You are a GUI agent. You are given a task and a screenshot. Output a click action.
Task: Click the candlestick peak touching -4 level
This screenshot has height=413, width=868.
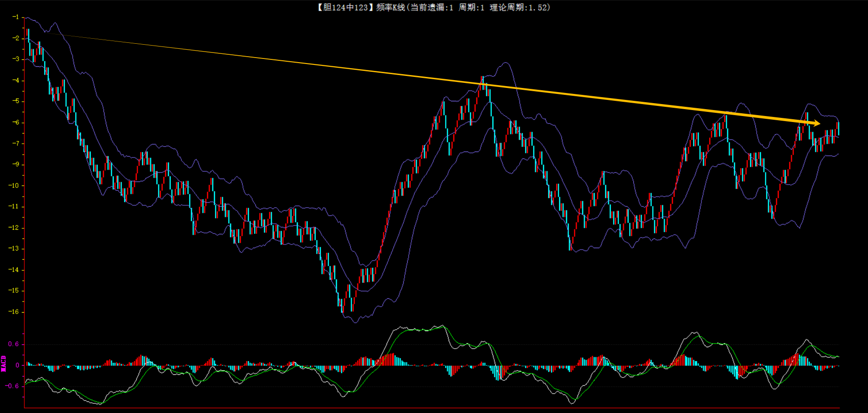point(482,83)
